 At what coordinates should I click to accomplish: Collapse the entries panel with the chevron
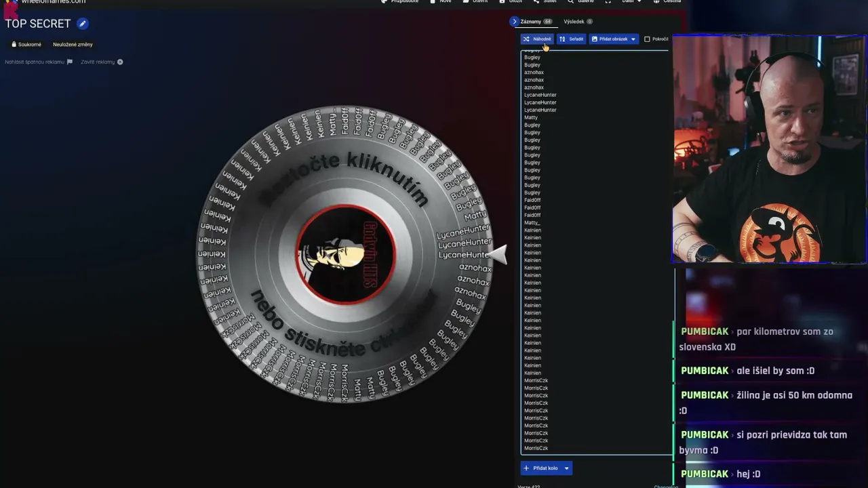[x=514, y=22]
